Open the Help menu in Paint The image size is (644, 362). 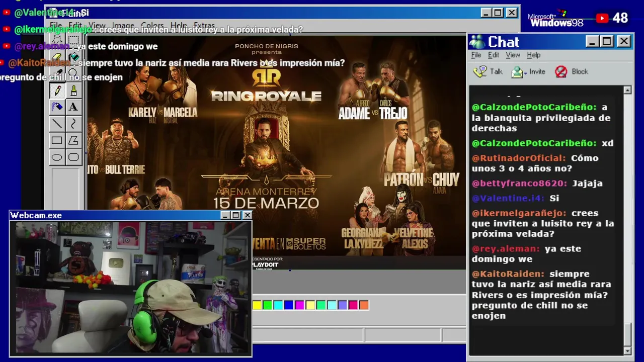tap(179, 25)
